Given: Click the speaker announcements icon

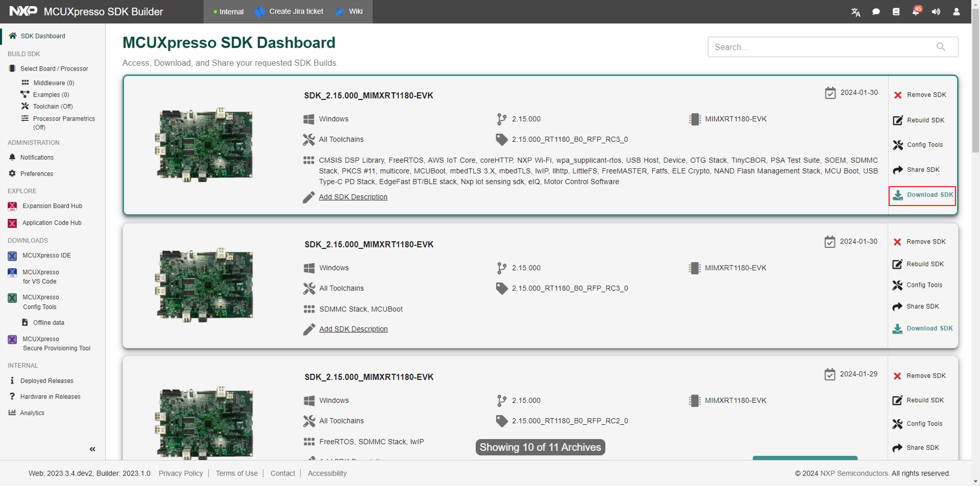Looking at the screenshot, I should tap(936, 12).
